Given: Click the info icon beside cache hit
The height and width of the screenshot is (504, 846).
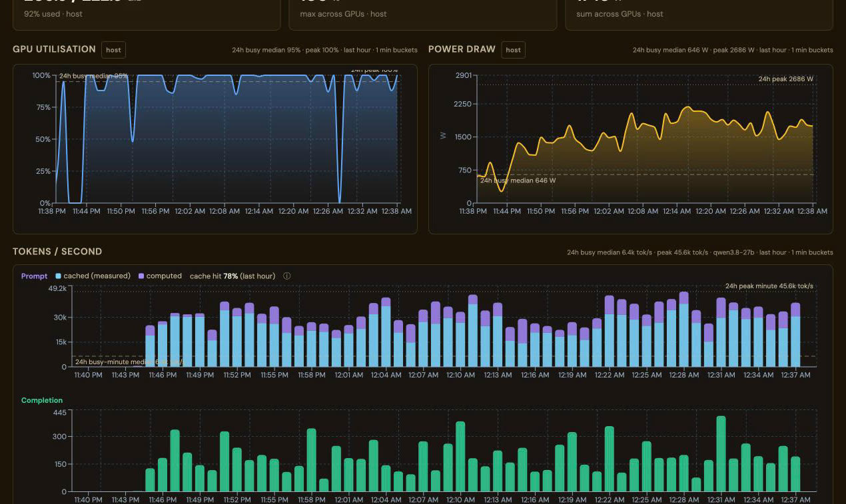Looking at the screenshot, I should [x=286, y=276].
